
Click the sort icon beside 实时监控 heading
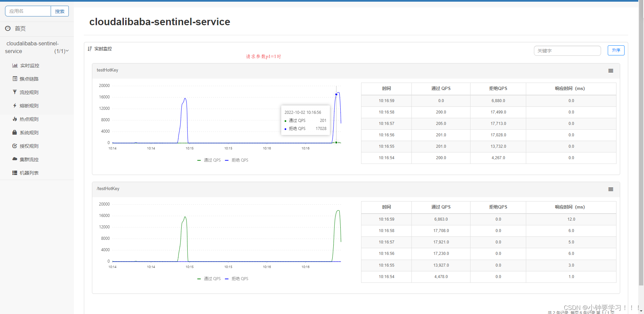[x=90, y=49]
